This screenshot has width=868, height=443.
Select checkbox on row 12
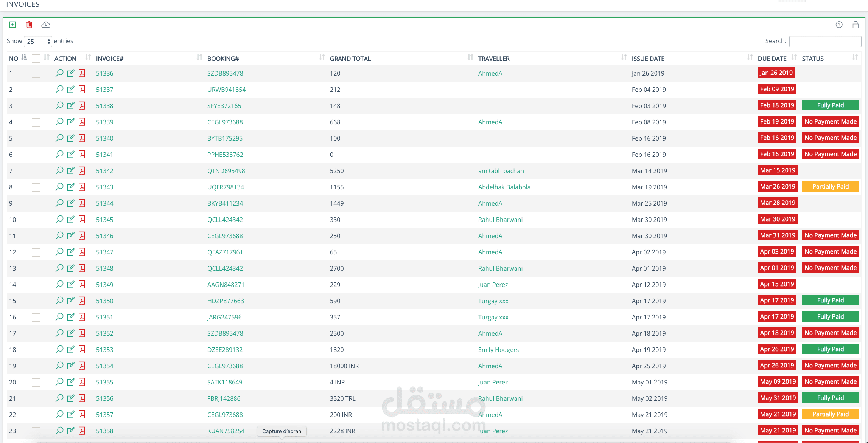[36, 252]
